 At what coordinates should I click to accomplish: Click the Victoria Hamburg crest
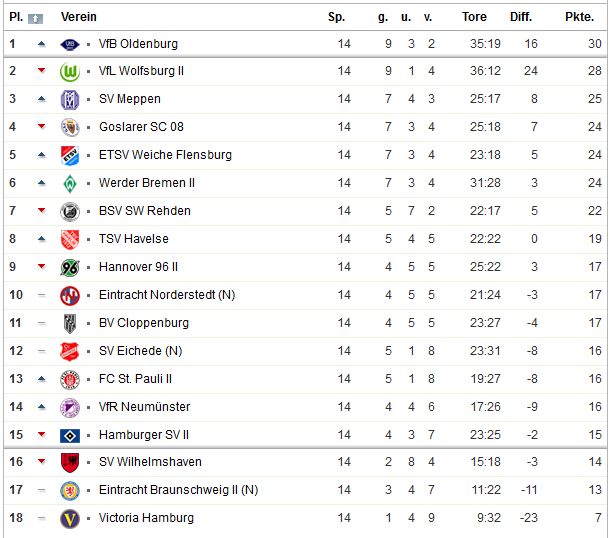coord(70,519)
